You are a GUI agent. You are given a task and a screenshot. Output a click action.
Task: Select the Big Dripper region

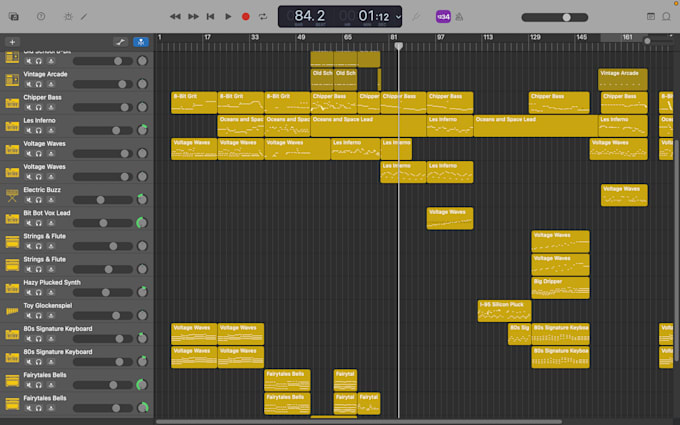(x=560, y=288)
